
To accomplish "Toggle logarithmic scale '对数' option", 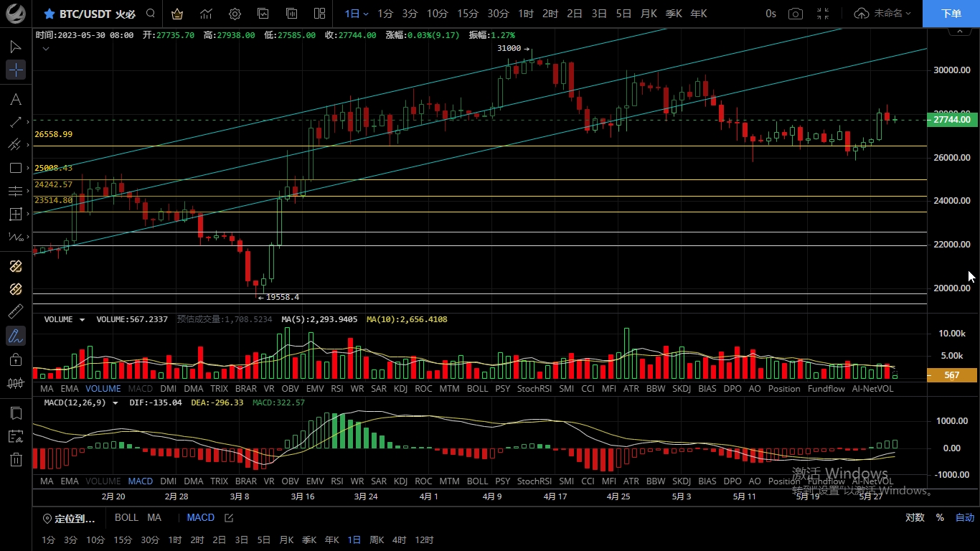I will [914, 517].
